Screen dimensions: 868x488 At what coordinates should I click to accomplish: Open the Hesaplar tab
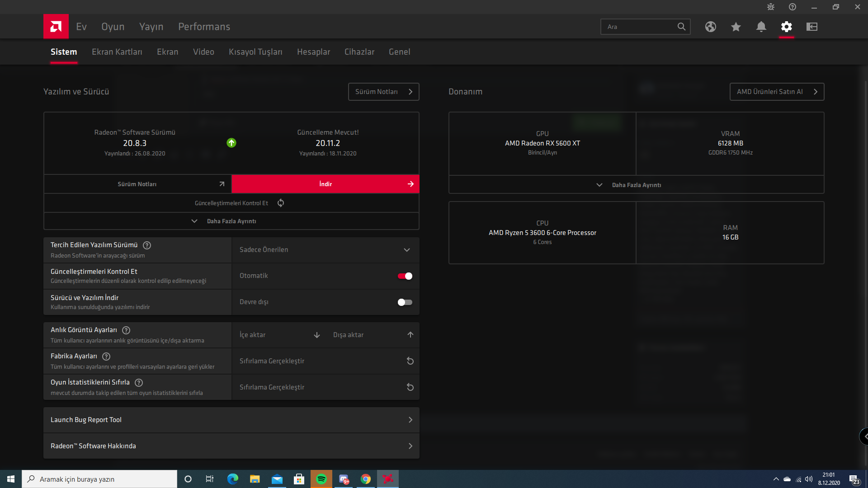313,52
